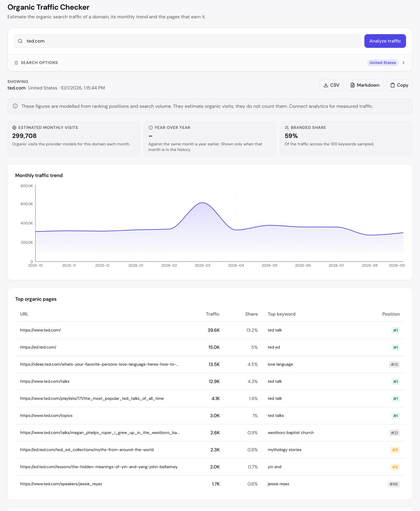The width and height of the screenshot is (420, 511).
Task: Click the #21 position badge for westboro baptist church
Action: pos(394,433)
